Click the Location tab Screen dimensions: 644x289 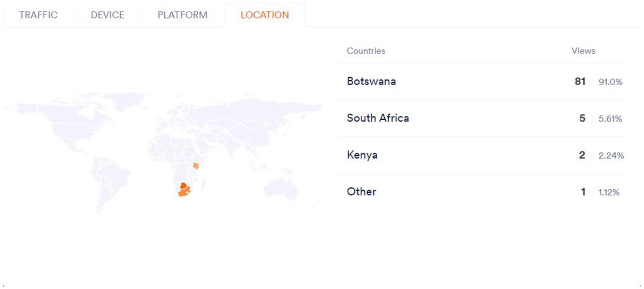265,15
